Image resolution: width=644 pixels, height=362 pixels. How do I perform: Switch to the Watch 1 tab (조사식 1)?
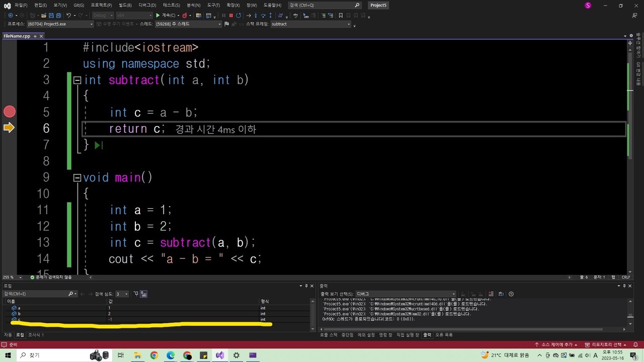[36, 335]
